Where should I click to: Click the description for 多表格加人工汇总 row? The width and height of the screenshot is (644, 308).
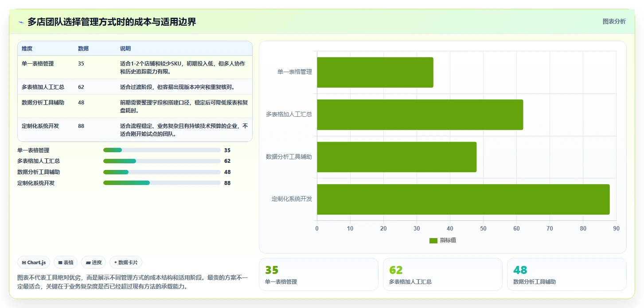tap(177, 87)
